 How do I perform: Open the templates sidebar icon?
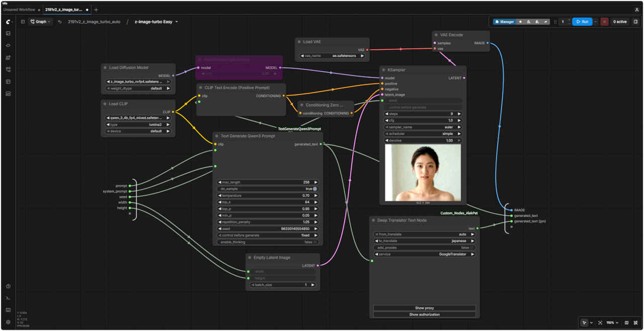pyautogui.click(x=8, y=81)
